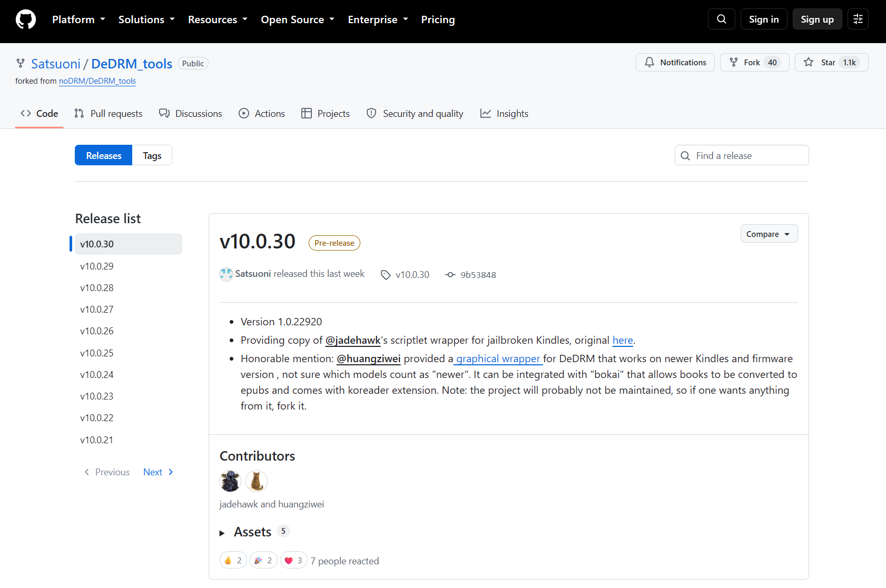Open the Insights tab
This screenshot has width=886, height=588.
click(x=504, y=113)
